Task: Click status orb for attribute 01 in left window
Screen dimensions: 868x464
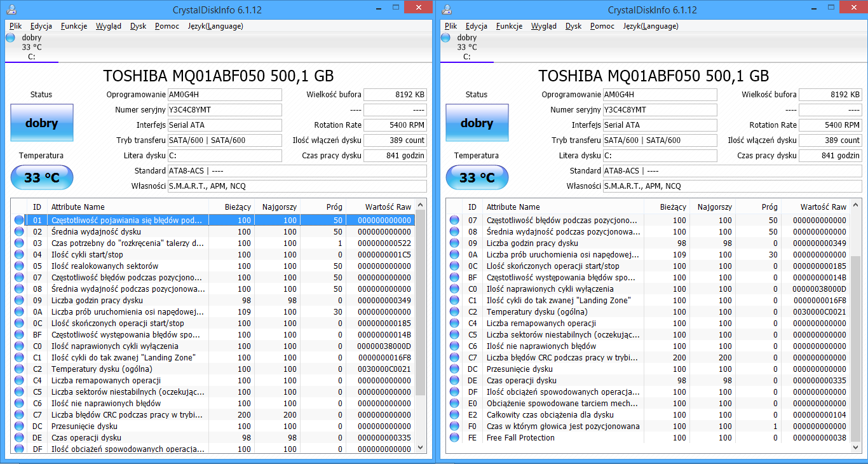Action: pos(19,221)
